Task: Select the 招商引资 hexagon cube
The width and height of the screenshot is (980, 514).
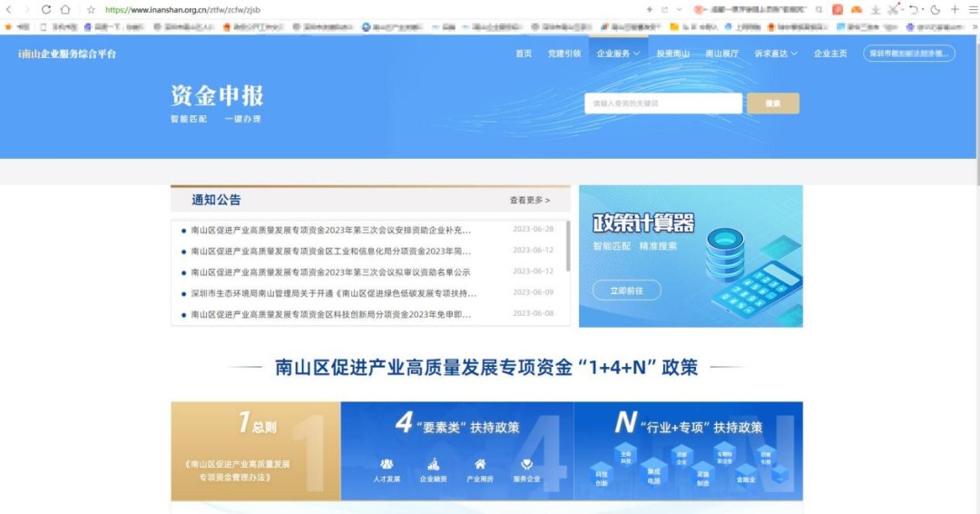Action: coord(765,457)
